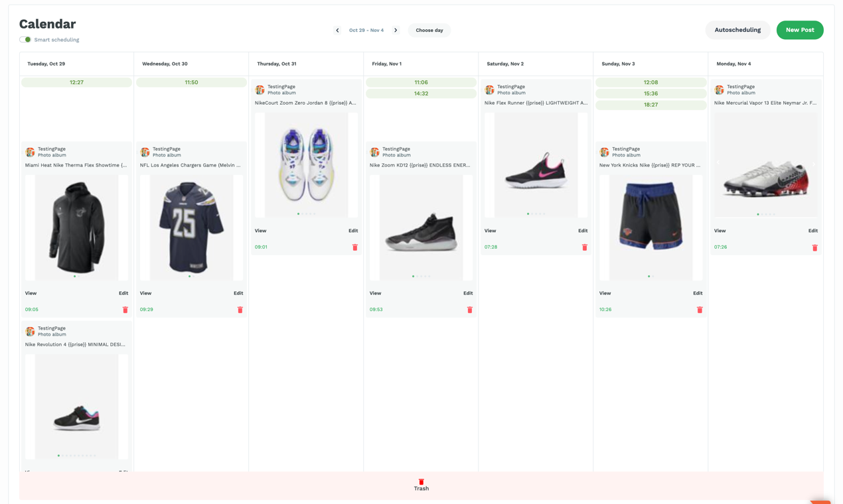
Task: View the Miami Heat Therma Flex post
Action: (x=31, y=293)
